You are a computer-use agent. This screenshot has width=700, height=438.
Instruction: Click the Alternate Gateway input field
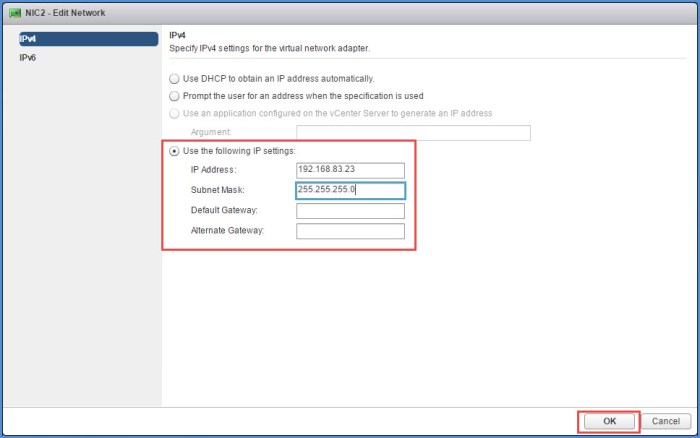[x=350, y=231]
